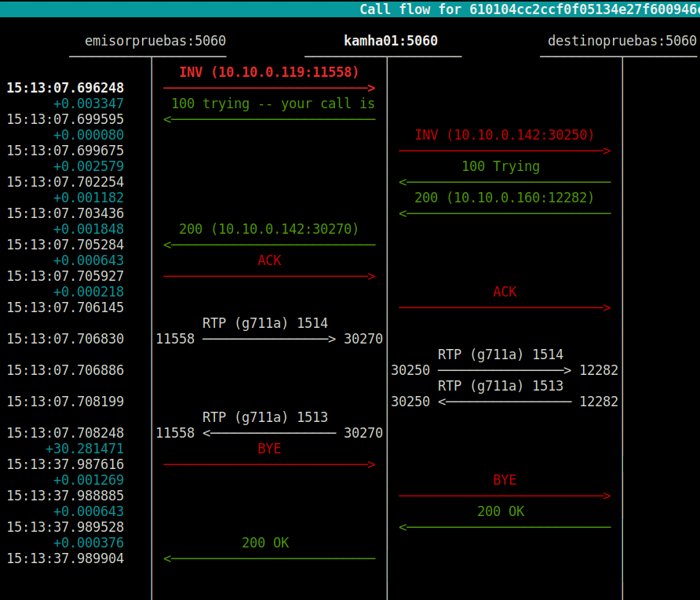Click timestamp 15:13:07.705284
This screenshot has height=600, width=700.
click(x=65, y=245)
